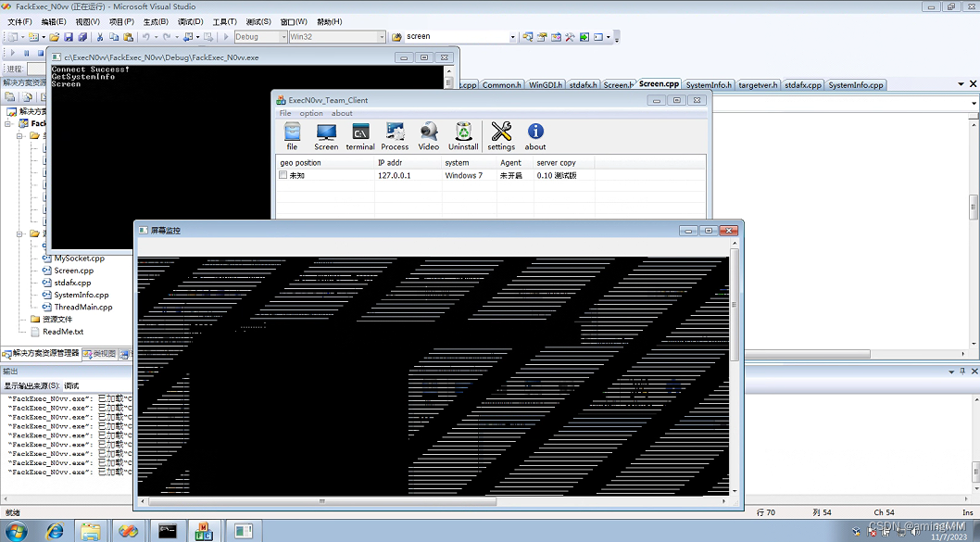Cut selection with the scissors toolbar icon
980x542 pixels.
[99, 37]
